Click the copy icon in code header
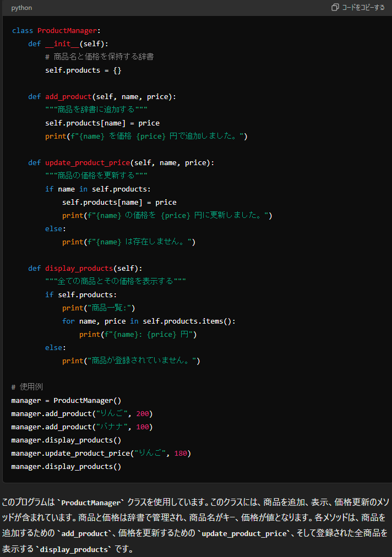Viewport: 392px width, 557px height. click(x=335, y=8)
